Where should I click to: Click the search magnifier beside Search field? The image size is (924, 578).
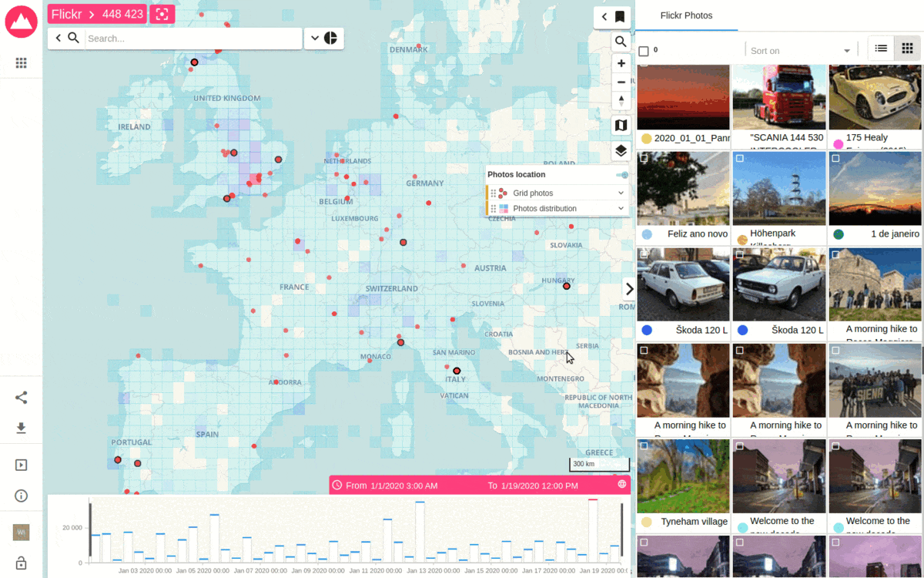74,38
